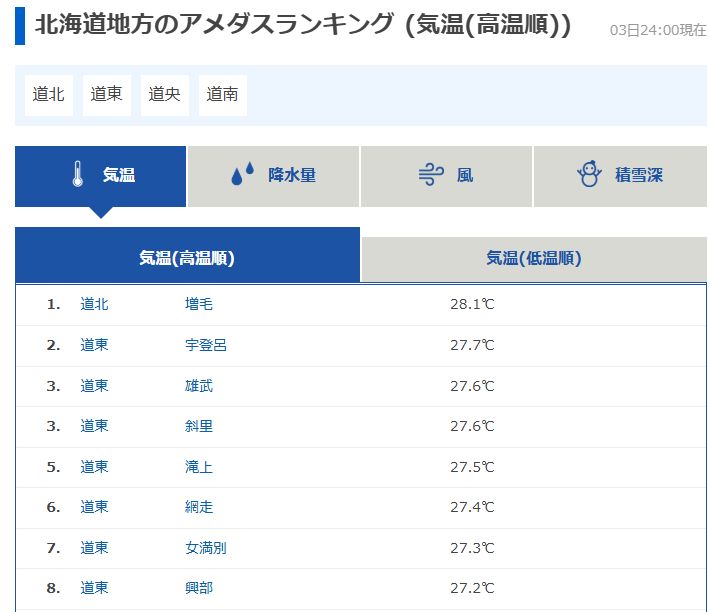The width and height of the screenshot is (710, 612).
Task: Click the wind icon on the 風 tab
Action: tap(431, 175)
